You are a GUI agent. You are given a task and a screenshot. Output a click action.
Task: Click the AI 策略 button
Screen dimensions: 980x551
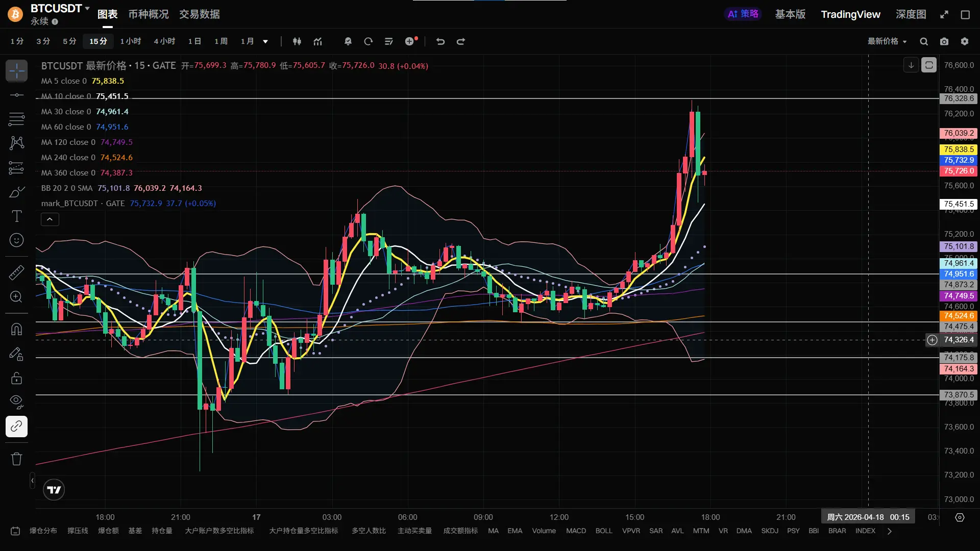click(743, 14)
